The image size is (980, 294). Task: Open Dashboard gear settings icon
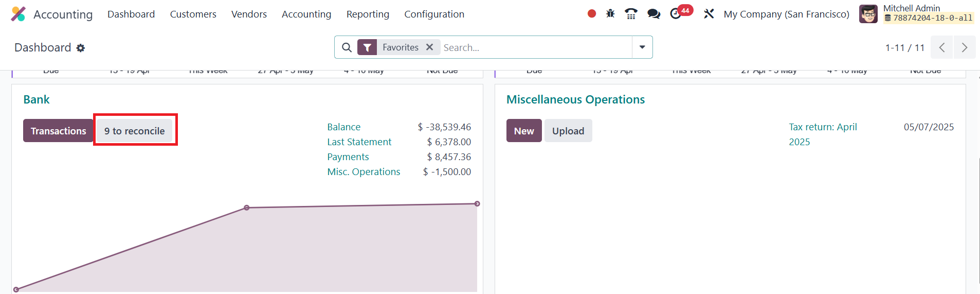tap(81, 48)
